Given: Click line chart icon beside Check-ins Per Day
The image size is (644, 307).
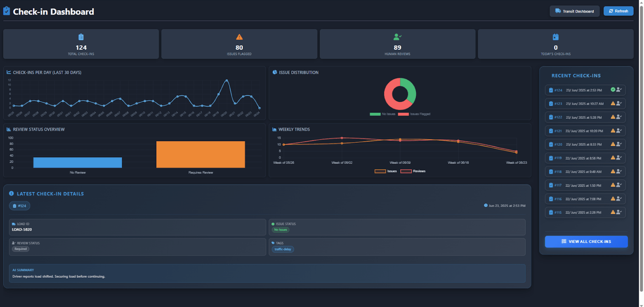Looking at the screenshot, I should tap(9, 72).
